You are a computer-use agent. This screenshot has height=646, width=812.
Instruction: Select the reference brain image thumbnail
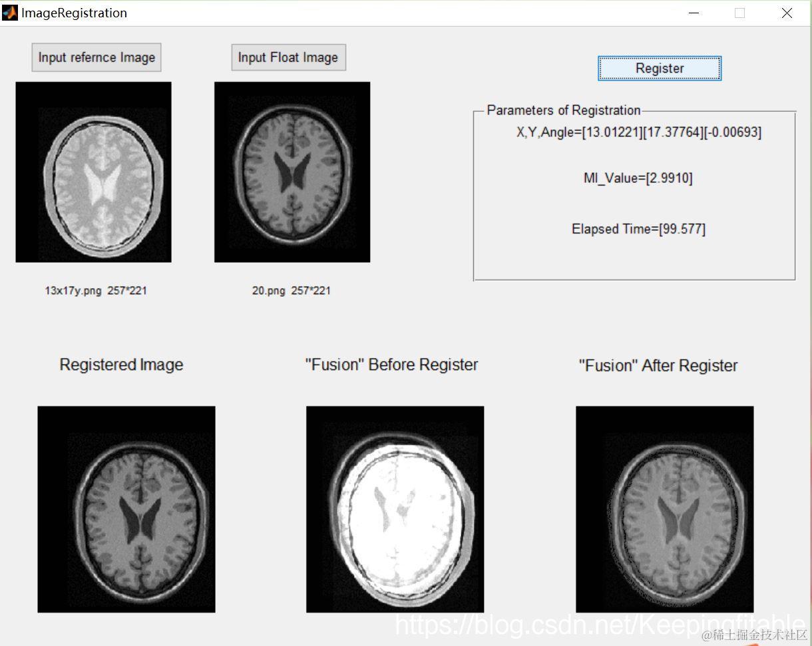(93, 172)
